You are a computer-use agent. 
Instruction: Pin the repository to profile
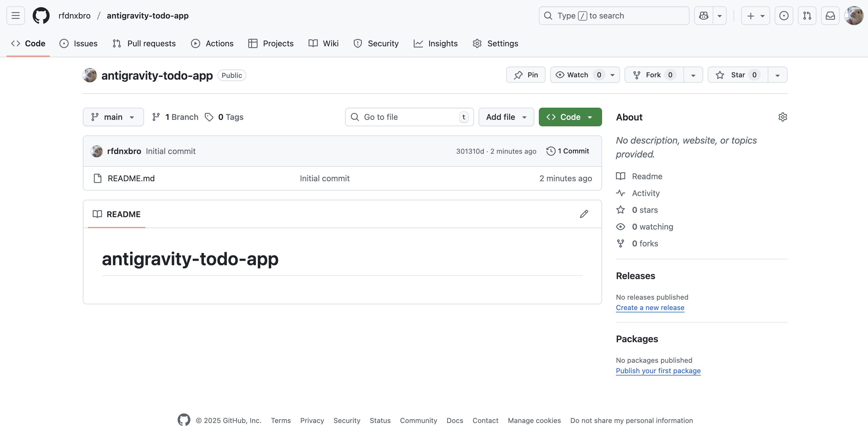pos(526,75)
